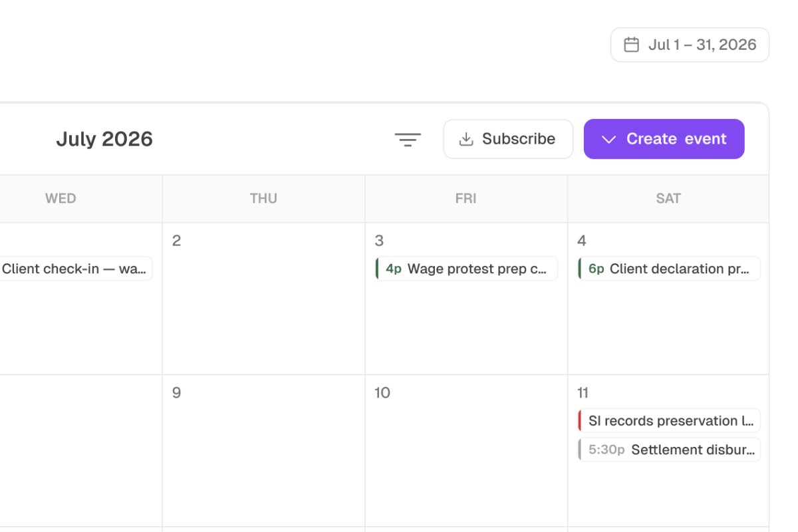The image size is (798, 532).
Task: Open the 5:30p Settlement disbursement event
Action: point(669,450)
